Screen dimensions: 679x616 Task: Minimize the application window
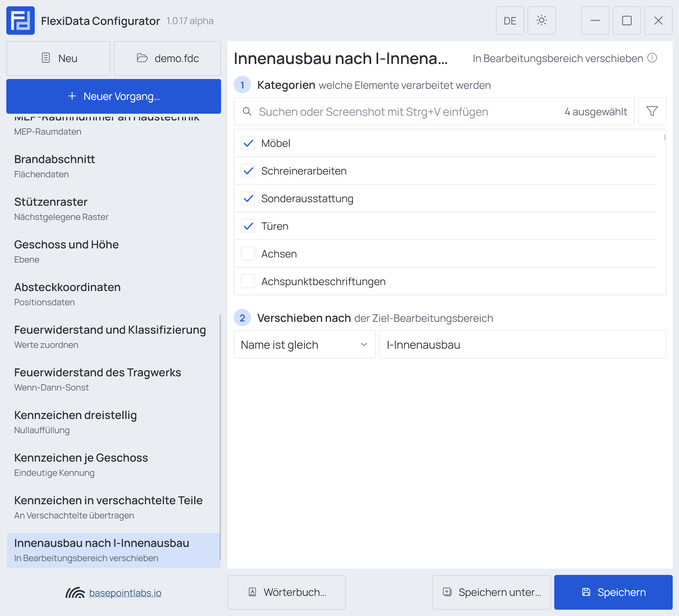coord(595,21)
